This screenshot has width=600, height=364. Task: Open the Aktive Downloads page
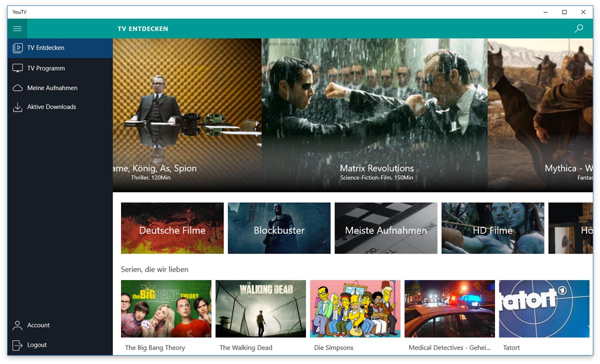pyautogui.click(x=60, y=107)
